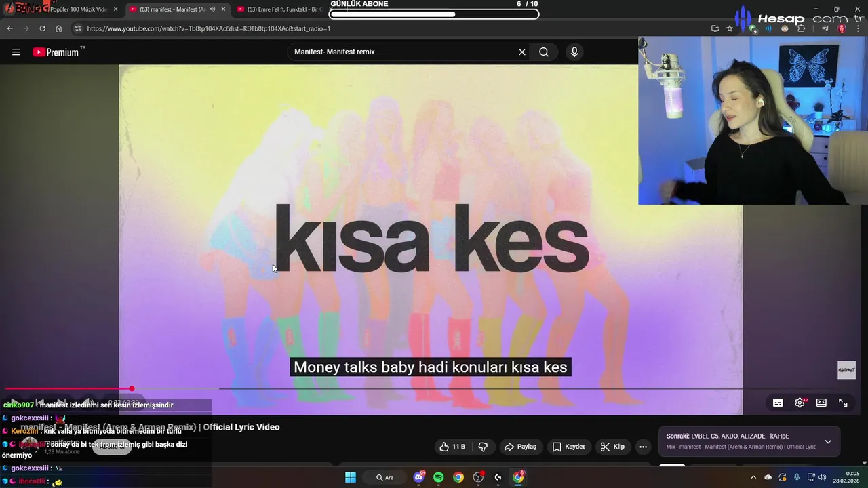The width and height of the screenshot is (868, 488).
Task: Open player settings gear
Action: coord(800,403)
